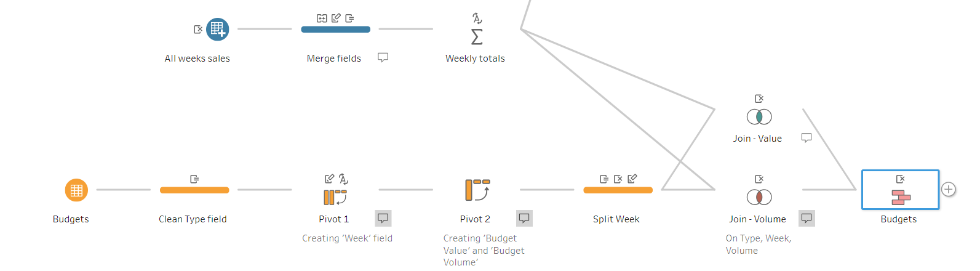Image resolution: width=980 pixels, height=271 pixels.
Task: Open the Merge fields comment icon
Action: point(383,57)
